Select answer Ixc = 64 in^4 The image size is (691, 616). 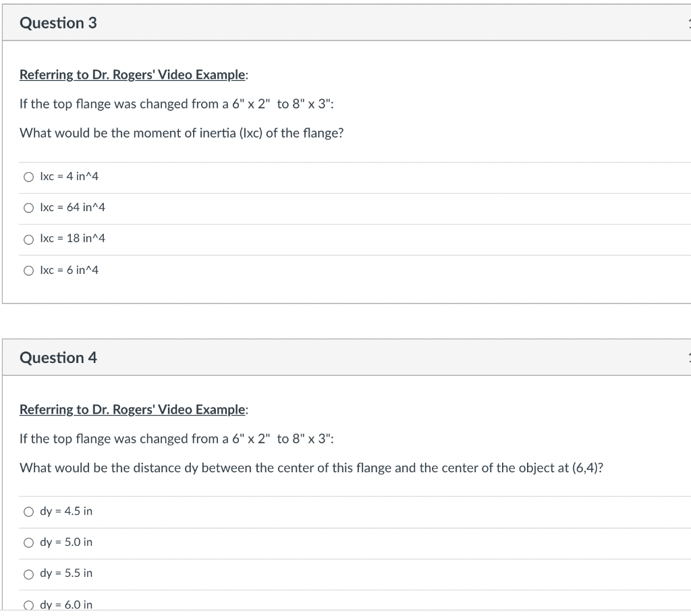coord(28,208)
